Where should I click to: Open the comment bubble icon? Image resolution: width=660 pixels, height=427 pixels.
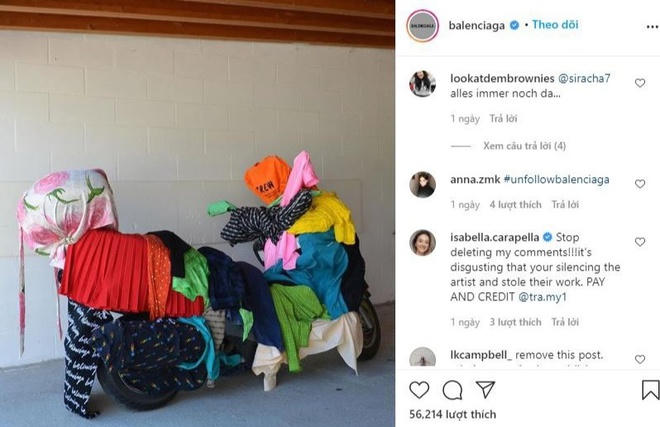(452, 390)
